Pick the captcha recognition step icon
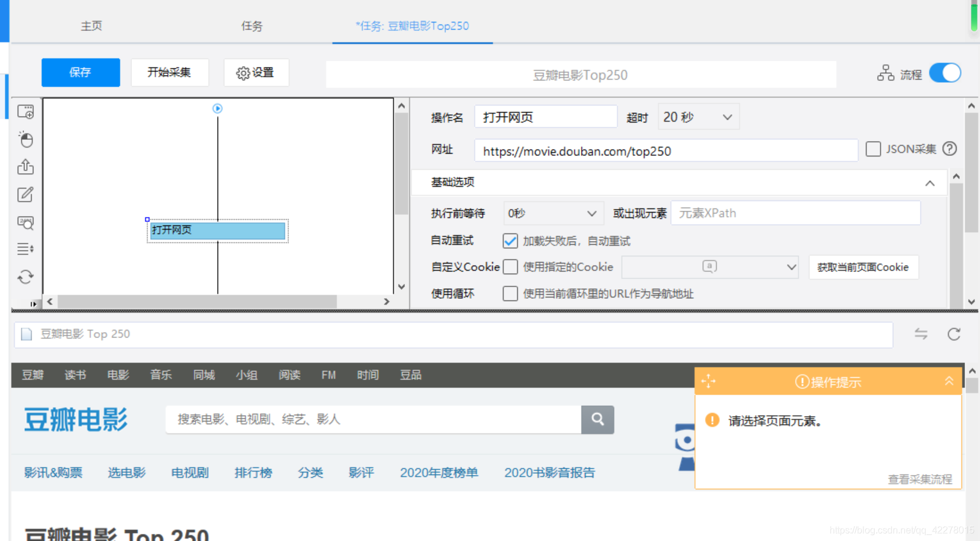 (x=26, y=223)
